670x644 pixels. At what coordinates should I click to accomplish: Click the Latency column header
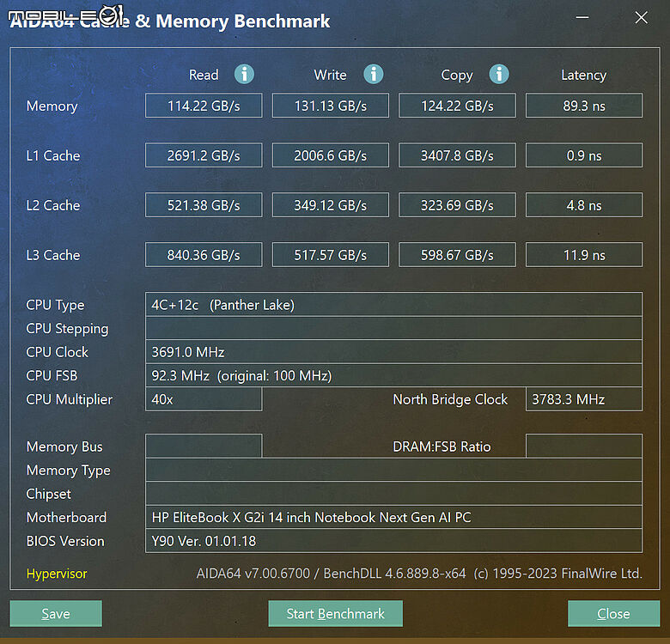pos(584,76)
